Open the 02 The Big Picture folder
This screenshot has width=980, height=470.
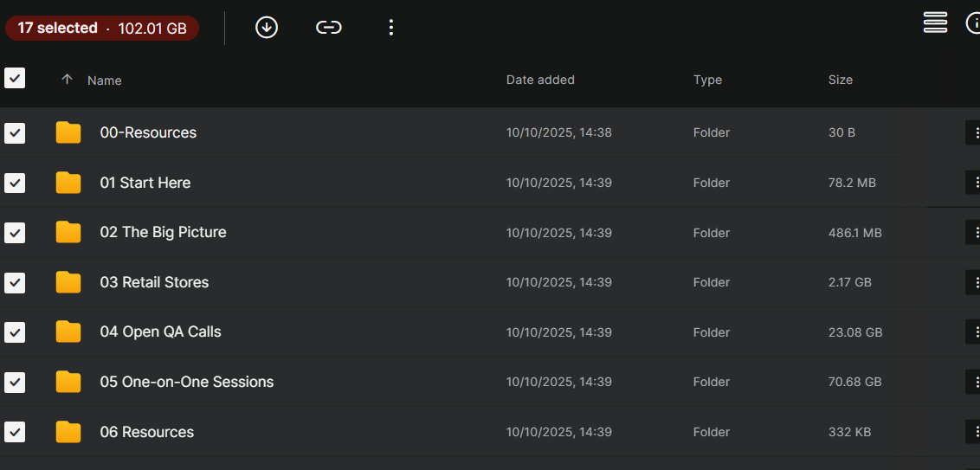click(x=163, y=233)
